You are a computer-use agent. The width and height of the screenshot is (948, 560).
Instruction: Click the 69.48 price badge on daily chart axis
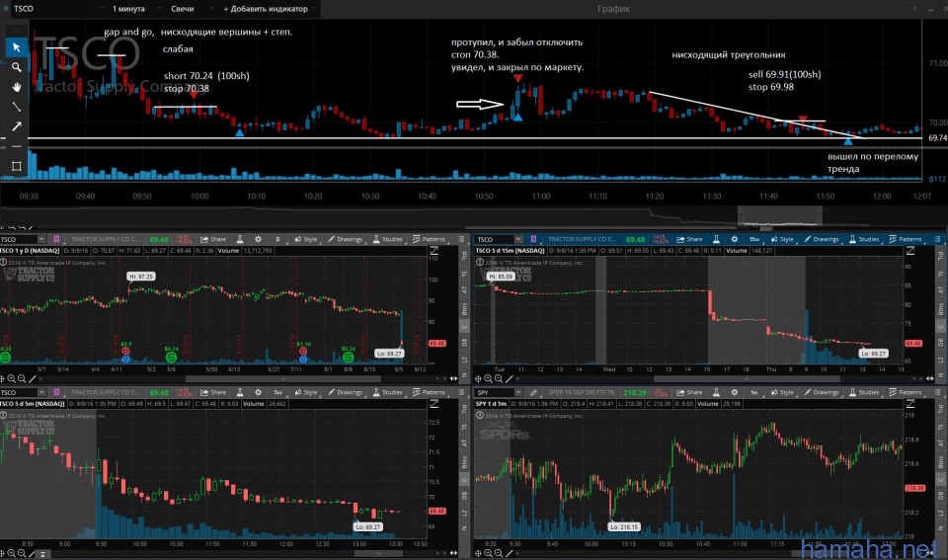[437, 344]
